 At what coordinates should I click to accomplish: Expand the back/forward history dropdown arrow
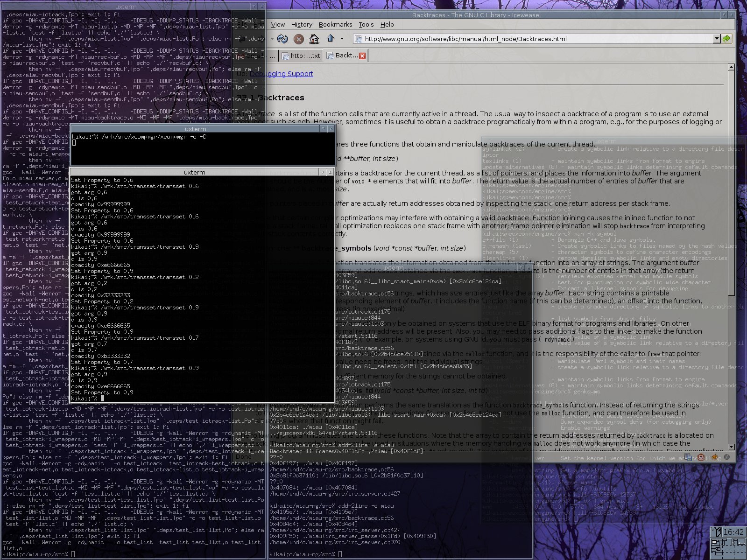click(272, 39)
